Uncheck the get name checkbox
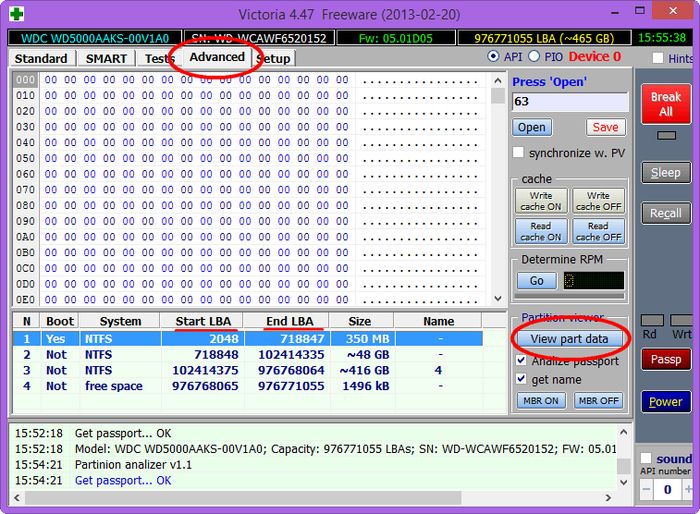The width and height of the screenshot is (700, 514). pos(519,379)
